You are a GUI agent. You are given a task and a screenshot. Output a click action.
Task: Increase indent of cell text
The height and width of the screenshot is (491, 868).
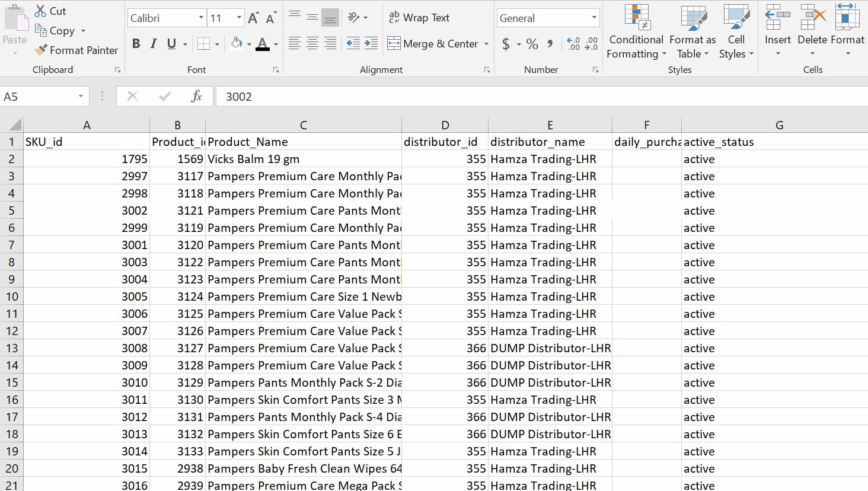[x=371, y=43]
